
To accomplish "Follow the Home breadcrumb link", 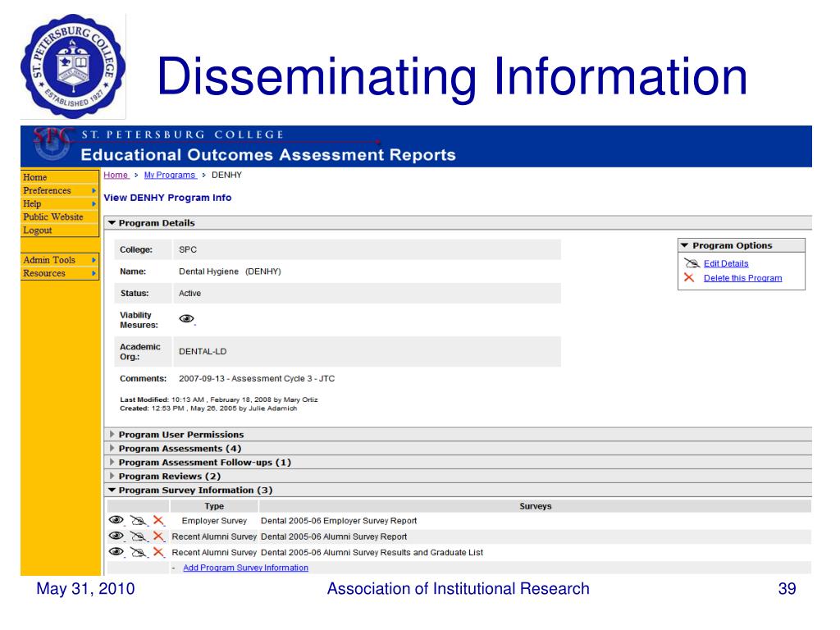I will coord(116,176).
